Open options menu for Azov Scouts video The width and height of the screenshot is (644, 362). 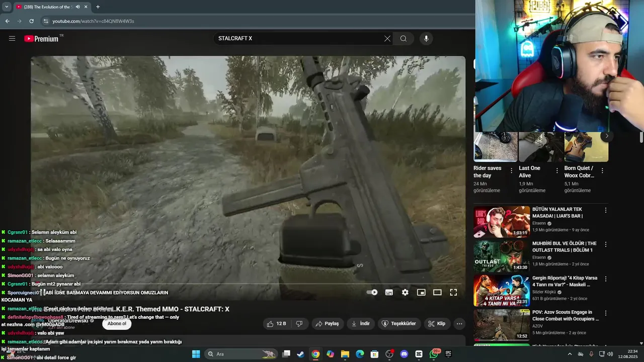(x=606, y=313)
